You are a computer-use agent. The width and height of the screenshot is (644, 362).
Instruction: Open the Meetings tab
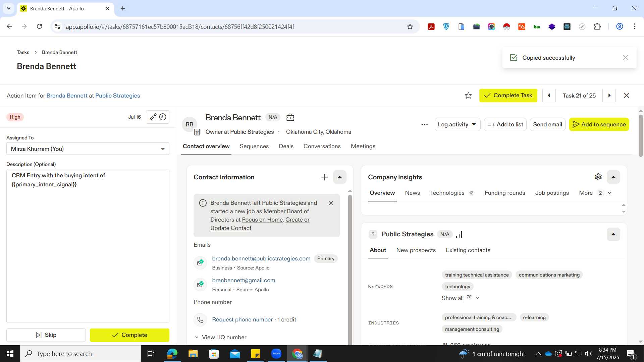pyautogui.click(x=363, y=146)
